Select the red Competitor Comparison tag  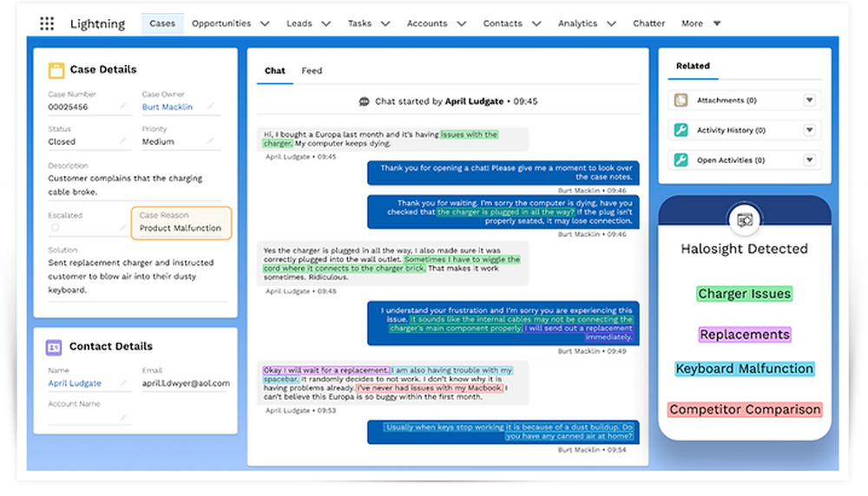coord(745,410)
